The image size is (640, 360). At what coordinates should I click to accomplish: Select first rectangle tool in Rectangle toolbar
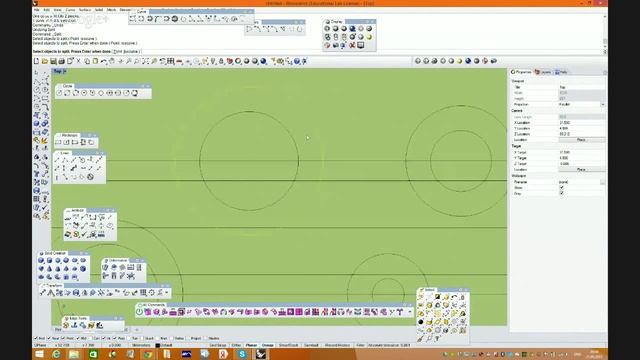click(58, 142)
